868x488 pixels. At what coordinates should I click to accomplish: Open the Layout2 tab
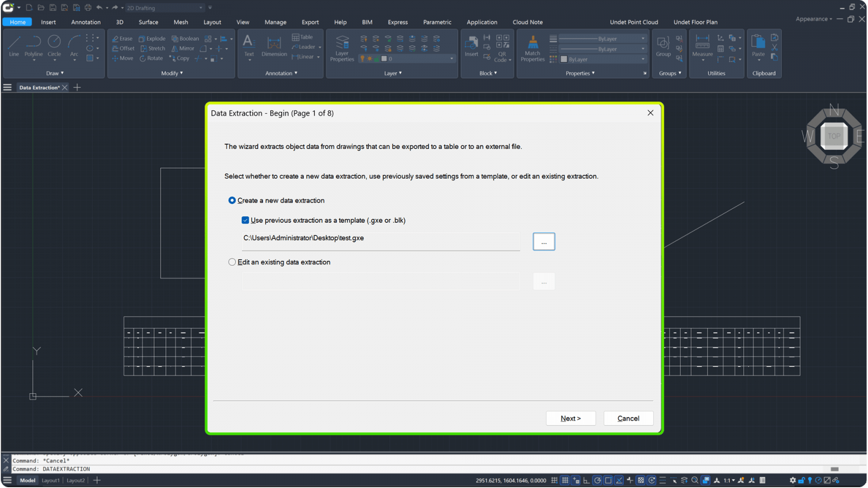[75, 480]
